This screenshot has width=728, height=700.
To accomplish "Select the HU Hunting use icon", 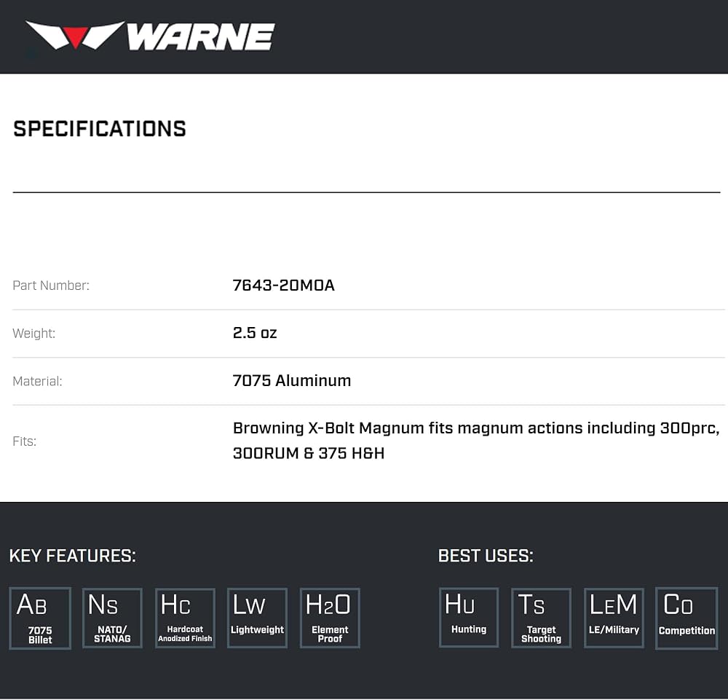I will pos(469,617).
